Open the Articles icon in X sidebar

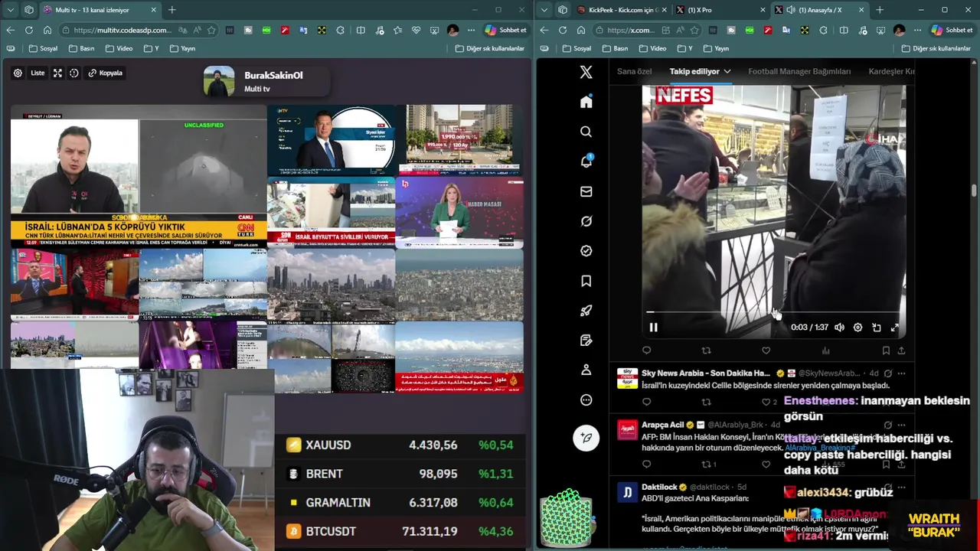(x=586, y=341)
